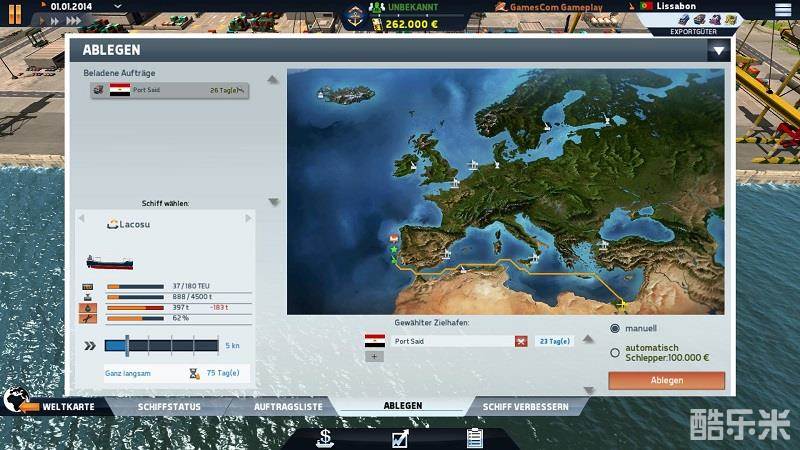Viewport: 800px width, 450px height.
Task: Click the wrench repair icon beside 62 %
Action: (x=85, y=318)
